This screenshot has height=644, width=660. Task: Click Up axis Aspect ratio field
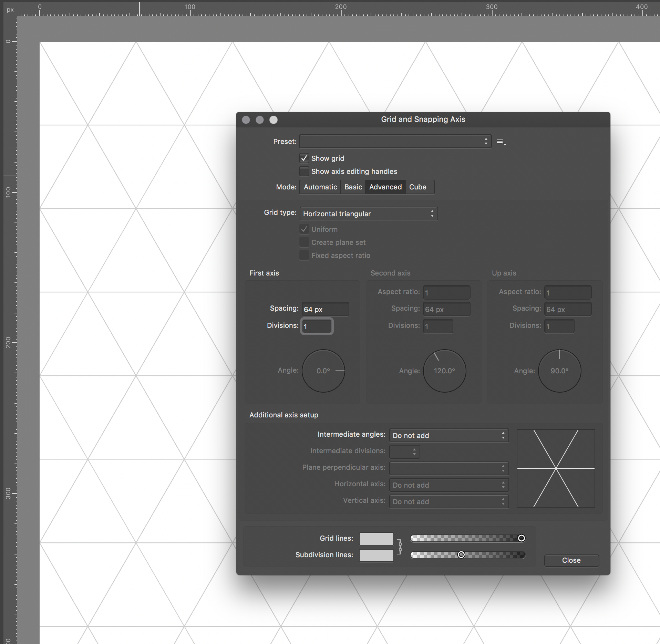click(568, 292)
